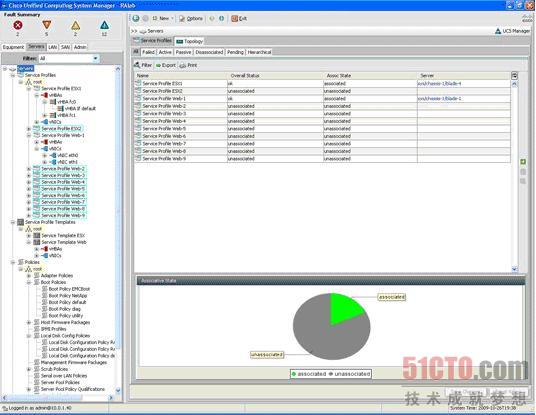Click the green add icon beside table

pos(523,162)
